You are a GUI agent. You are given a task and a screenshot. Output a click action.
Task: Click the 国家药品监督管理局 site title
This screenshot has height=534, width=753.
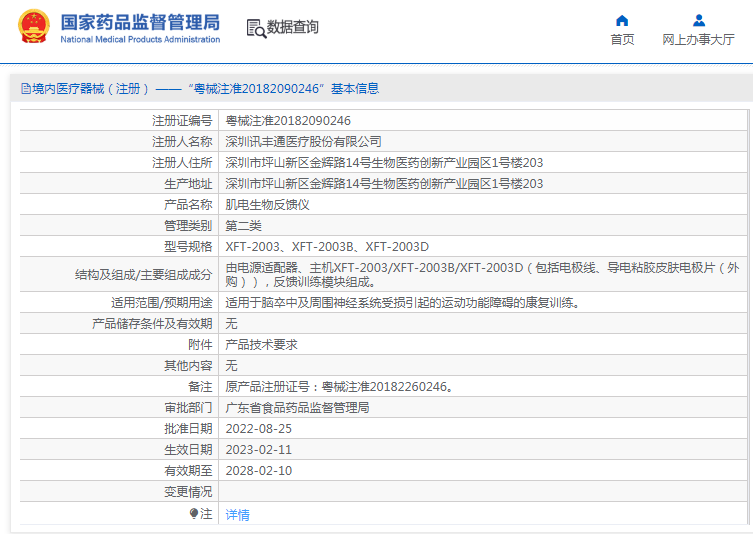tap(140, 21)
